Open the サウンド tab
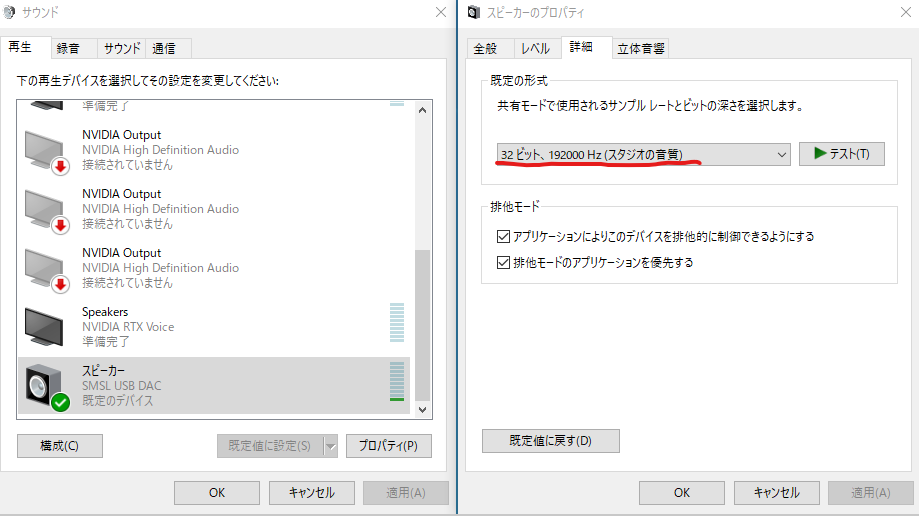Screen dimensions: 919x516 pos(122,48)
